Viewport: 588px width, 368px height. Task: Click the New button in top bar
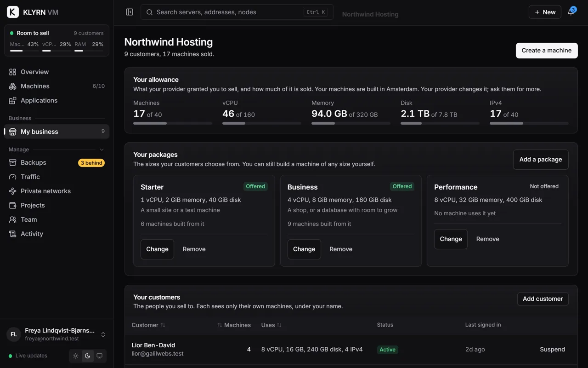pyautogui.click(x=545, y=12)
